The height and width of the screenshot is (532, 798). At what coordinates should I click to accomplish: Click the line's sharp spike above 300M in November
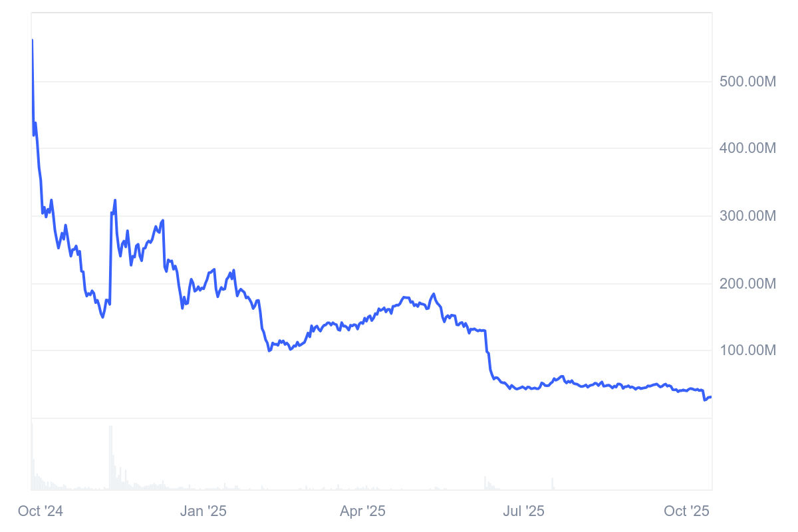(x=115, y=200)
